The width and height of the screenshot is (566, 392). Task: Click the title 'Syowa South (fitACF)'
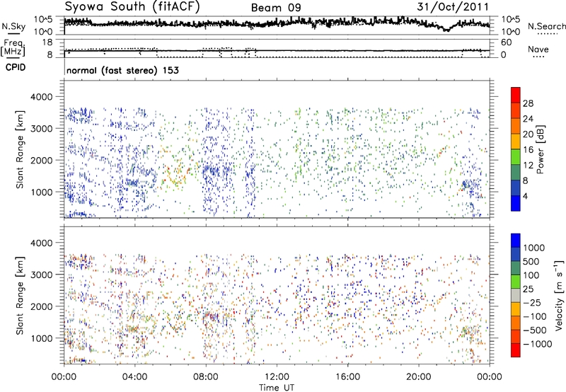click(x=132, y=6)
